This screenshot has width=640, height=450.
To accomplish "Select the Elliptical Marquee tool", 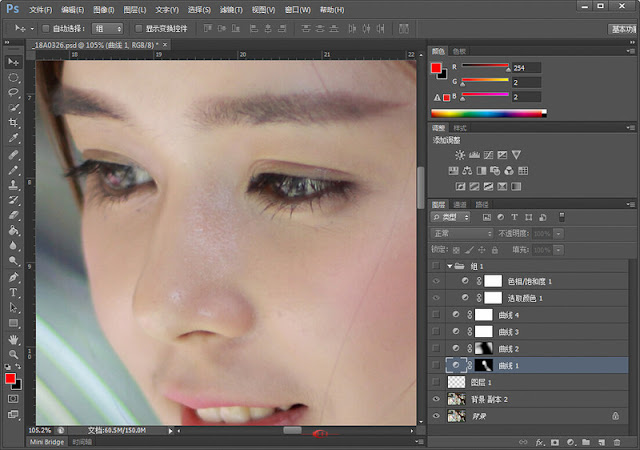I will [13, 78].
